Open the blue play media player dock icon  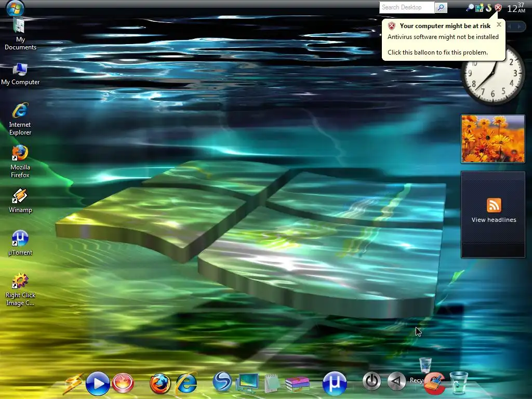[x=98, y=383]
